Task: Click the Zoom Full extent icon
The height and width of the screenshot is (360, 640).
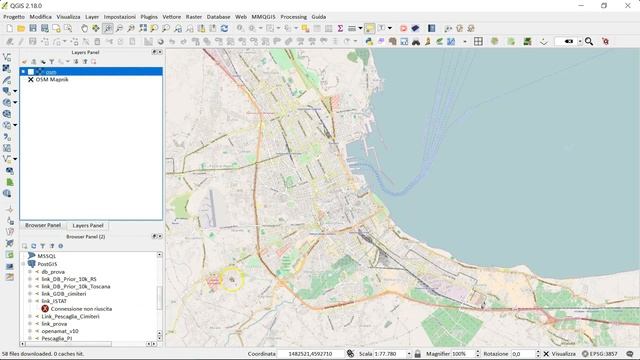Action: coord(142,28)
